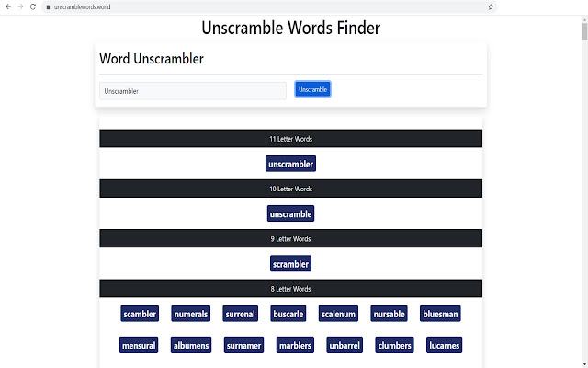The width and height of the screenshot is (588, 368).
Task: Open the word 'surnamer'
Action: [x=243, y=345]
